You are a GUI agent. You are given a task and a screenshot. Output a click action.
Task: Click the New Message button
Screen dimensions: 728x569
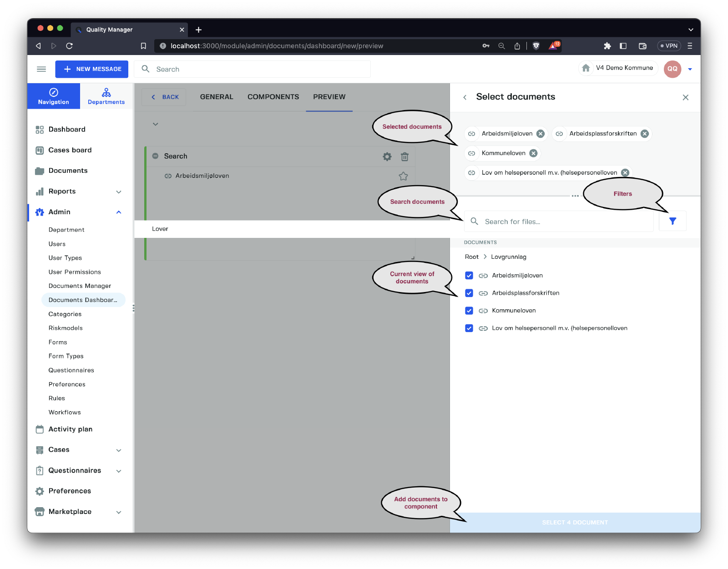[x=92, y=69]
